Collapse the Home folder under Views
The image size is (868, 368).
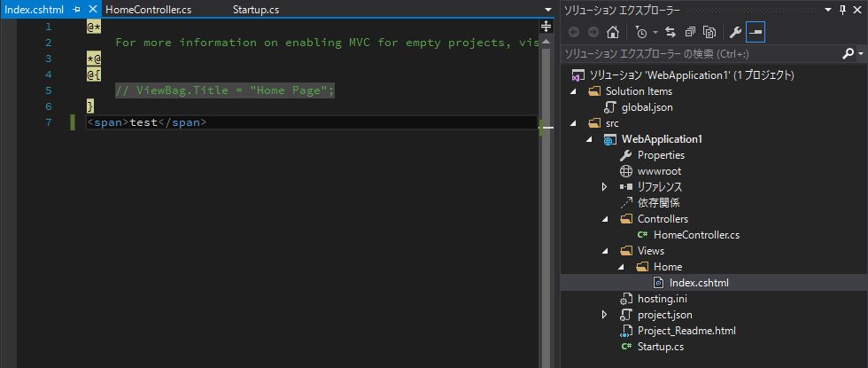click(621, 267)
